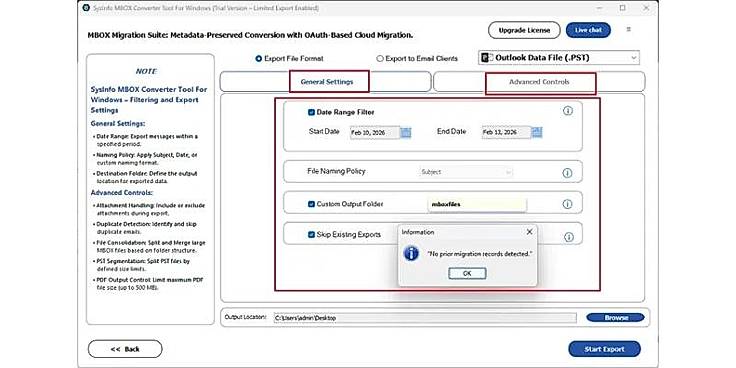Open the Outlook Data File (.PST) dropdown
The height and width of the screenshot is (368, 736).
coord(559,58)
